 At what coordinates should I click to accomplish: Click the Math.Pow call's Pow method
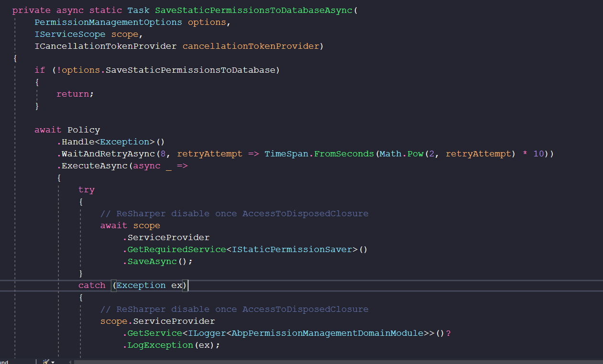click(415, 154)
